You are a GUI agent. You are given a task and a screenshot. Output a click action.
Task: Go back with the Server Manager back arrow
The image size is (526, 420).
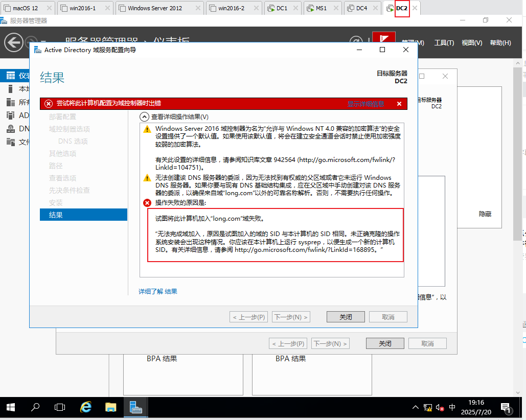tap(13, 42)
